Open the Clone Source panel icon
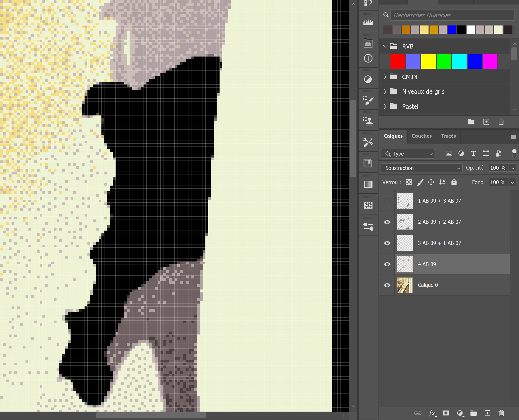The height and width of the screenshot is (420, 519). pyautogui.click(x=368, y=121)
